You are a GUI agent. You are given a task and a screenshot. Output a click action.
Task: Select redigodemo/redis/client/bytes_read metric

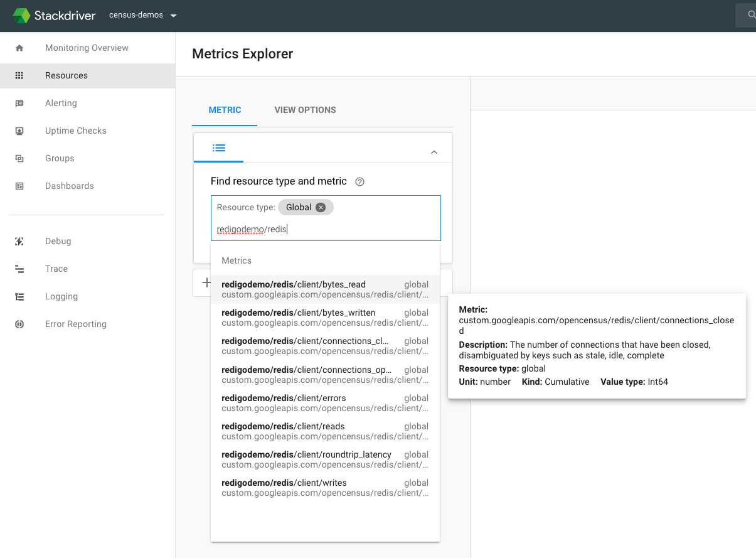pyautogui.click(x=325, y=289)
